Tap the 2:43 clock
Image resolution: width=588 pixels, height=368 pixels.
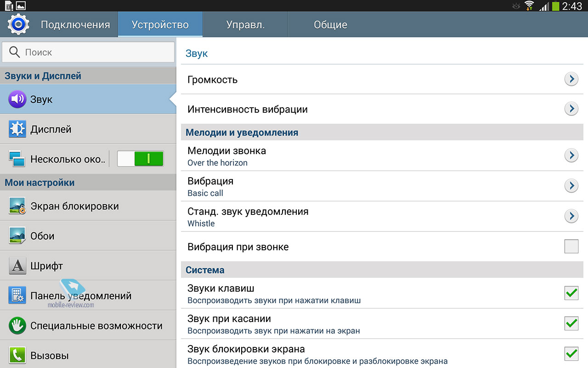pos(572,6)
